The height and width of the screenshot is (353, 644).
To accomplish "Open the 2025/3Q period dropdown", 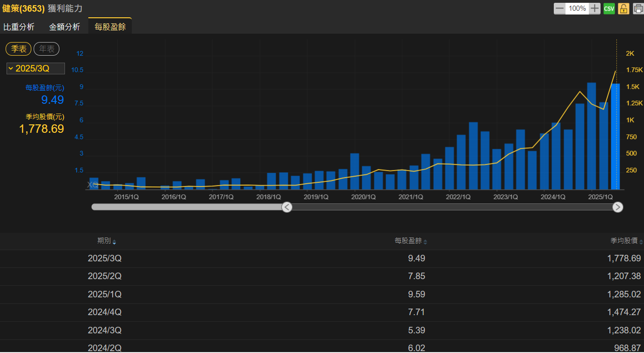I will [x=36, y=68].
